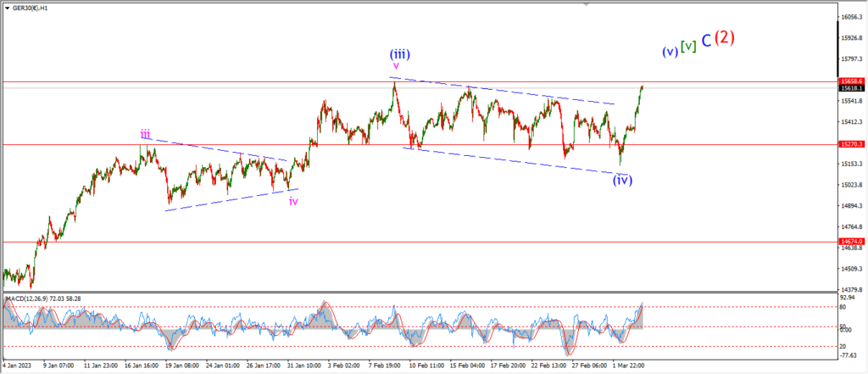
Task: Select the blue (v) wave label
Action: pos(670,52)
